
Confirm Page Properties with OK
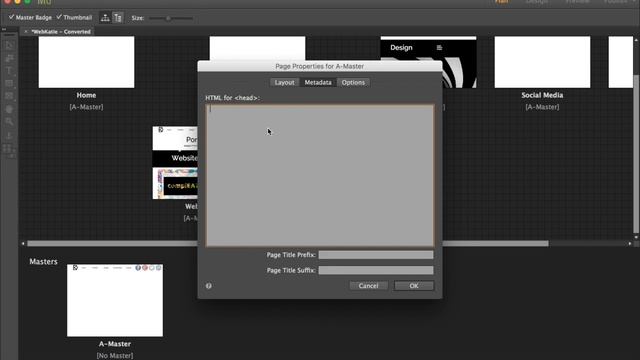point(414,286)
